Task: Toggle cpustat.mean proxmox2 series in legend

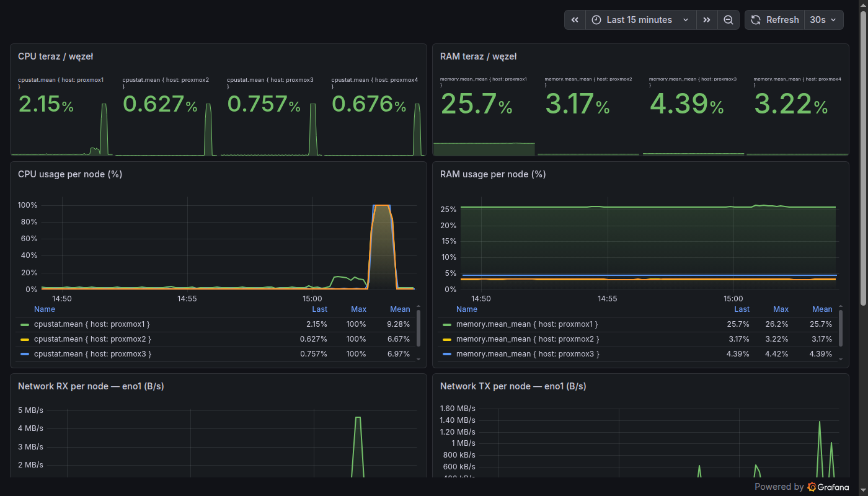Action: tap(92, 339)
